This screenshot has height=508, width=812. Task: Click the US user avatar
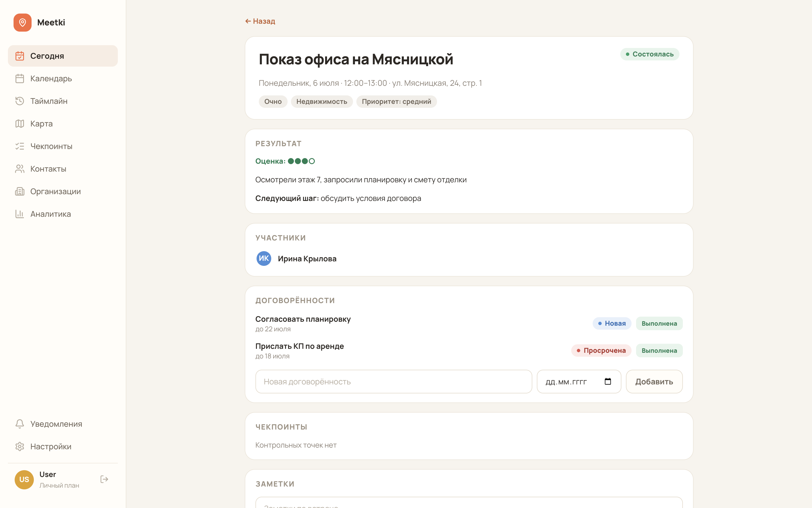(24, 479)
